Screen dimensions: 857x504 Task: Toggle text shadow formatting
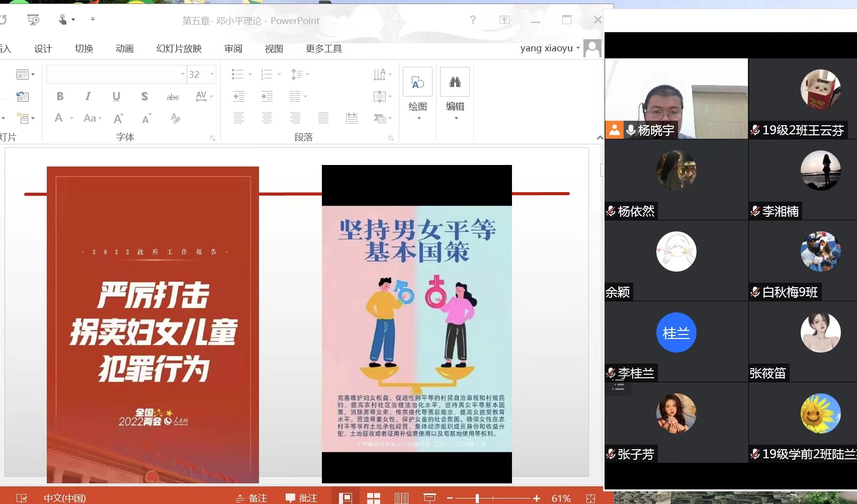144,96
